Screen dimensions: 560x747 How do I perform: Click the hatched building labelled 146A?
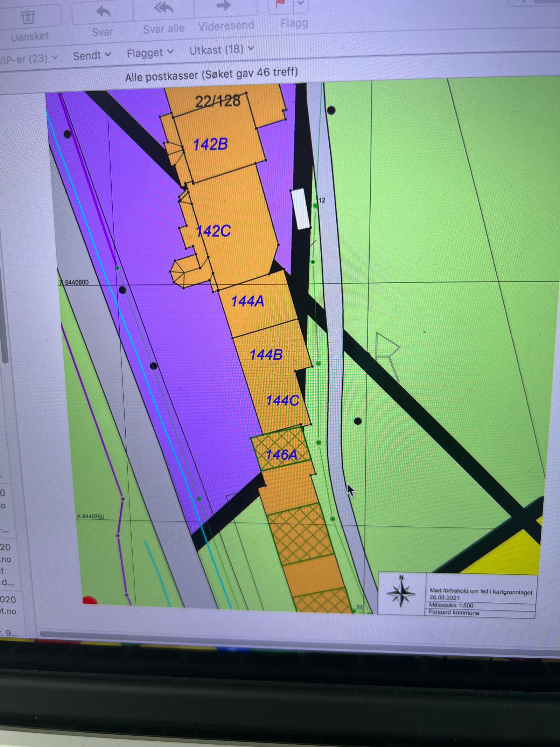281,449
